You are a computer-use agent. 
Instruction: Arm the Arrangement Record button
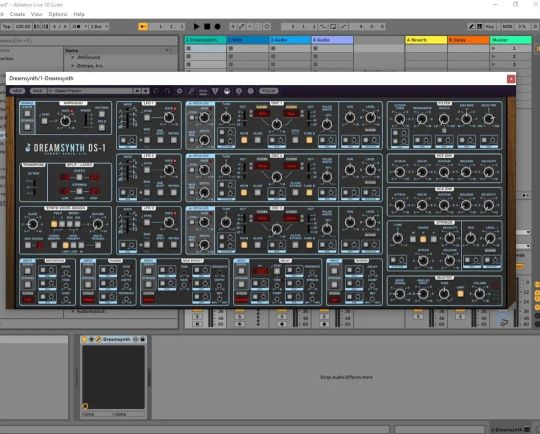217,27
